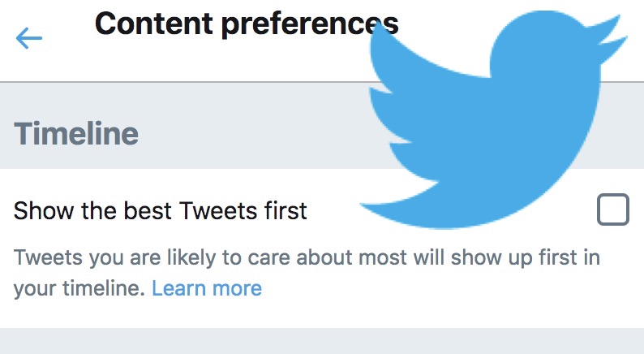This screenshot has height=354, width=644.
Task: Select the gray Timeline heading bar
Action: tap(203, 134)
